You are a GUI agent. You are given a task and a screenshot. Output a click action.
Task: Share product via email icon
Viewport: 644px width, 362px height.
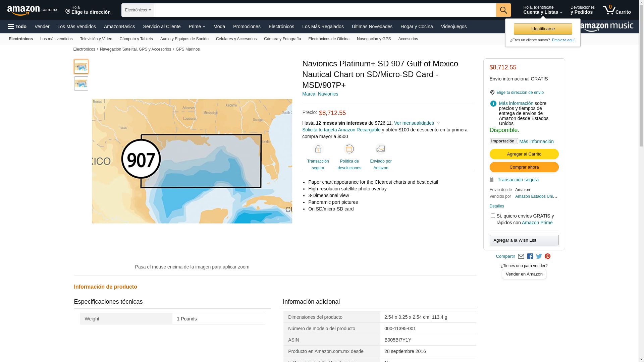point(521,256)
